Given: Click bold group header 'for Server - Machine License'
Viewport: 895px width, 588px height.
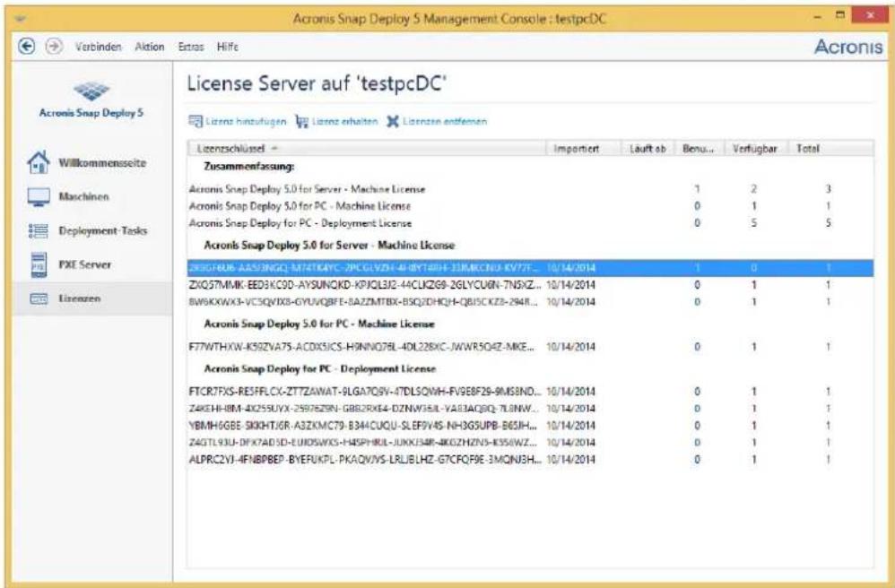Looking at the screenshot, I should click(329, 246).
